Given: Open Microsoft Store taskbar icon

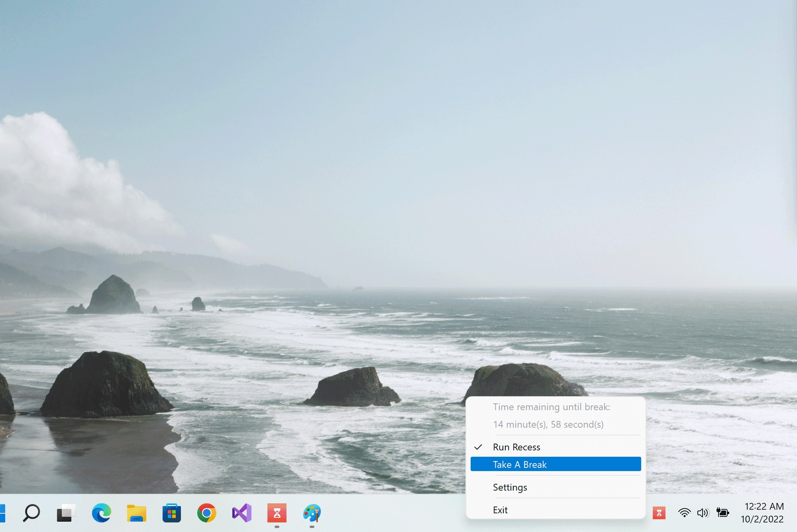Looking at the screenshot, I should [x=171, y=513].
